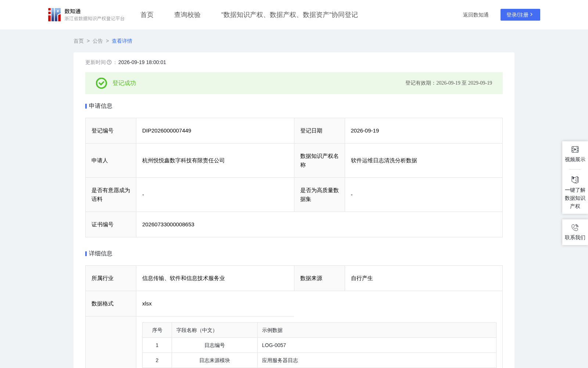Click the 申请信息 section heading
Image resolution: width=588 pixels, height=368 pixels.
tap(101, 106)
